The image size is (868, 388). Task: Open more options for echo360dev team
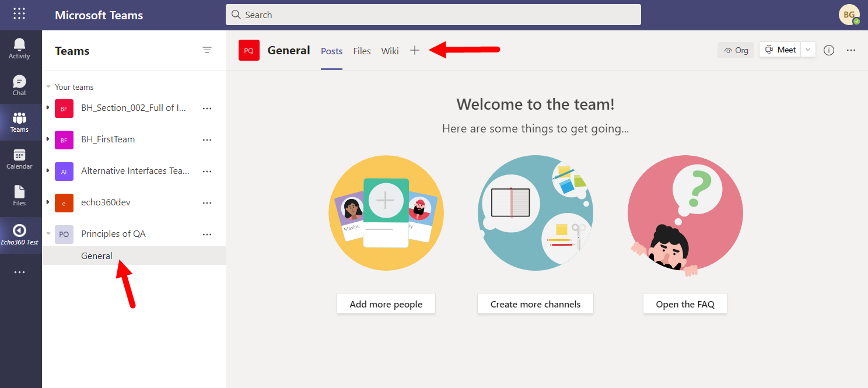pos(207,202)
